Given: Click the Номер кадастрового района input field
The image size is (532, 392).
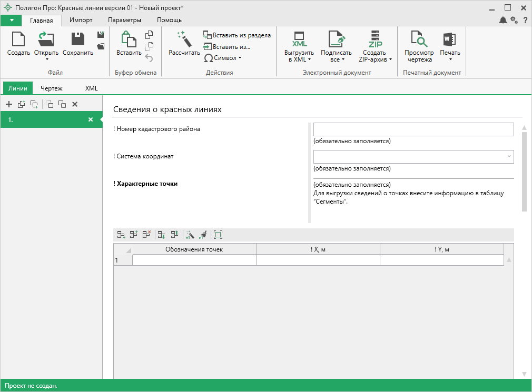Looking at the screenshot, I should click(413, 129).
